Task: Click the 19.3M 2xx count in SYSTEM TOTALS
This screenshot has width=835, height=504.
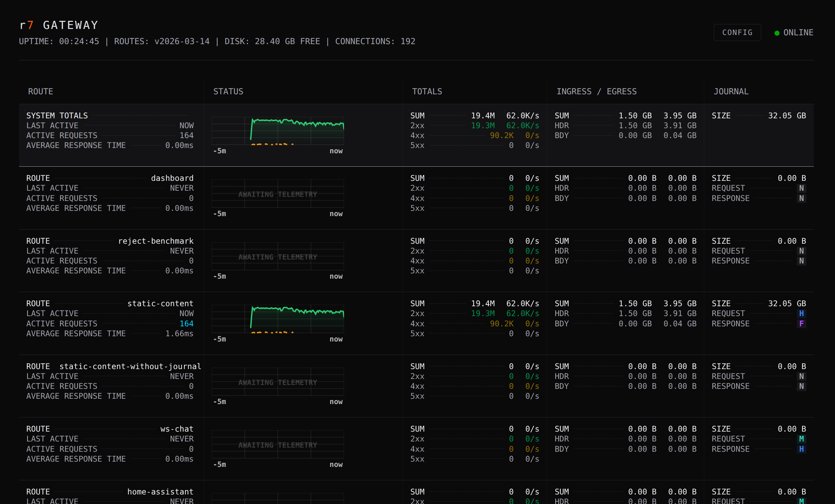Action: point(483,126)
